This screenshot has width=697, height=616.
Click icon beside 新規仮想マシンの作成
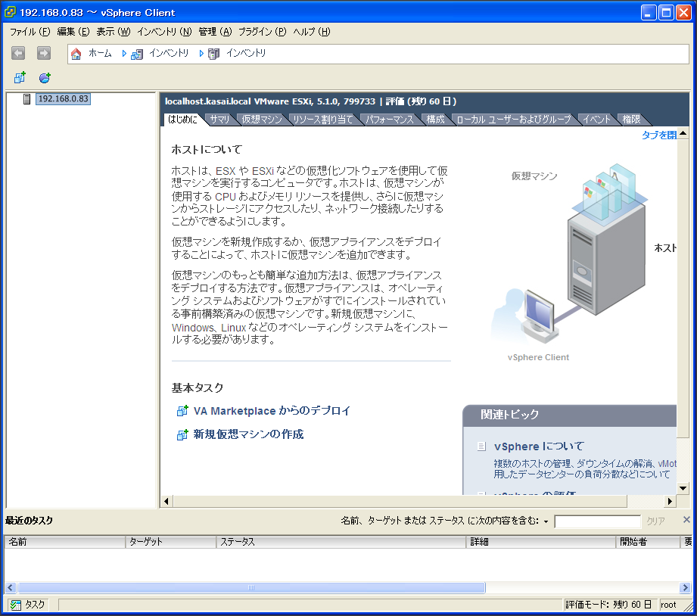point(182,434)
